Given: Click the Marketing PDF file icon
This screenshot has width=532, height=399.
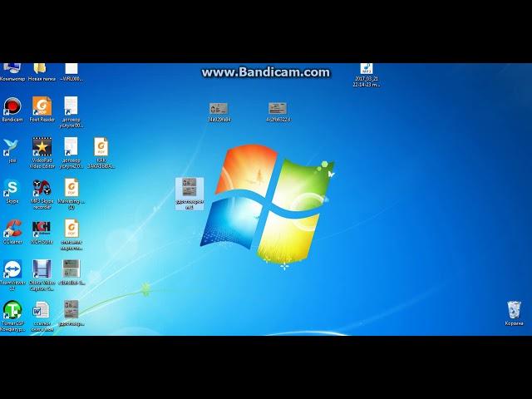Looking at the screenshot, I should (71, 194).
